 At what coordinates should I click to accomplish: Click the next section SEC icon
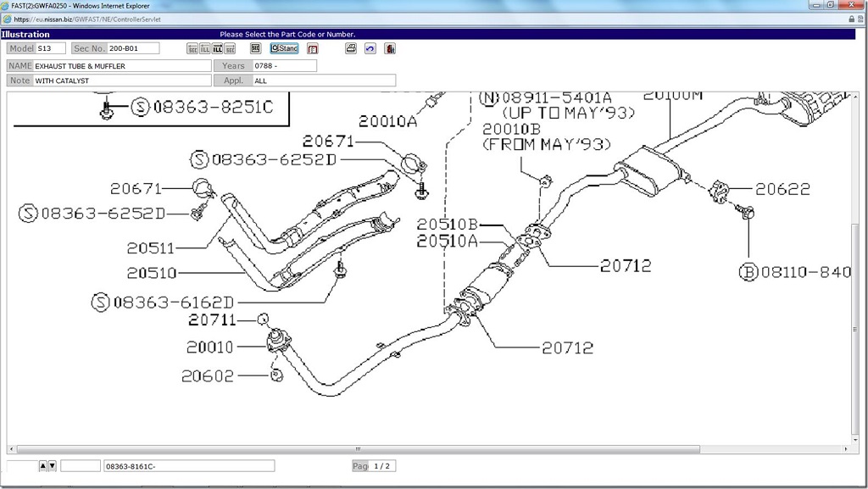tap(230, 49)
